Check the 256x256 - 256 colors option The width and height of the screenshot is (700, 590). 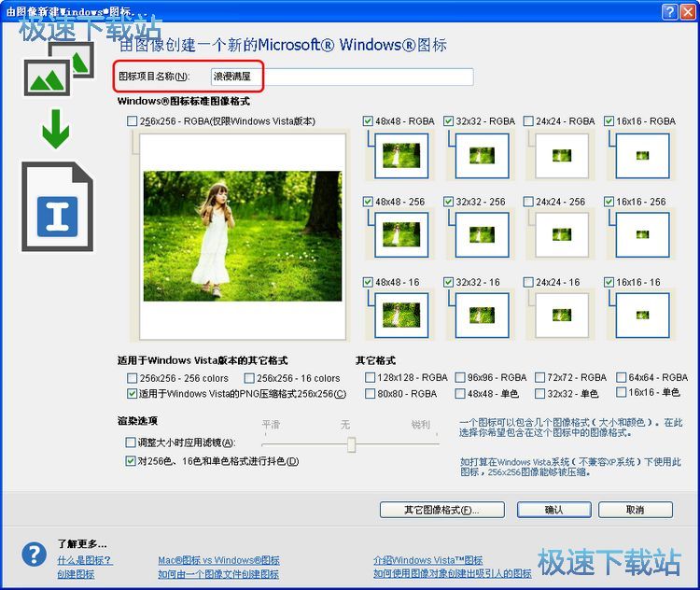133,378
